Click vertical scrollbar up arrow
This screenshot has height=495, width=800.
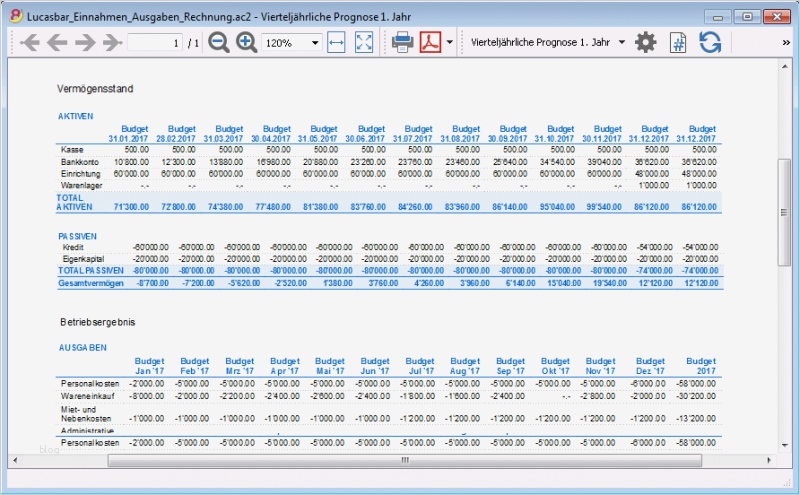[x=785, y=66]
